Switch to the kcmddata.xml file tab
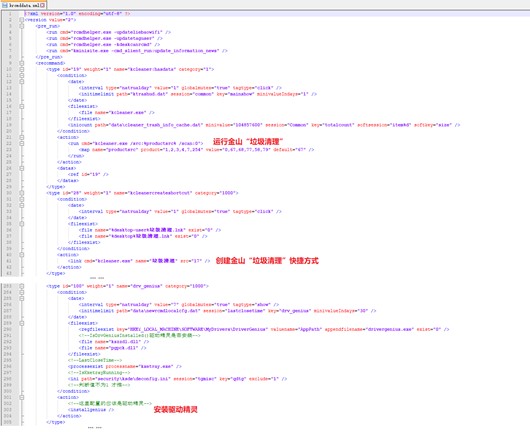This screenshot has height=432, width=530. 23,5
